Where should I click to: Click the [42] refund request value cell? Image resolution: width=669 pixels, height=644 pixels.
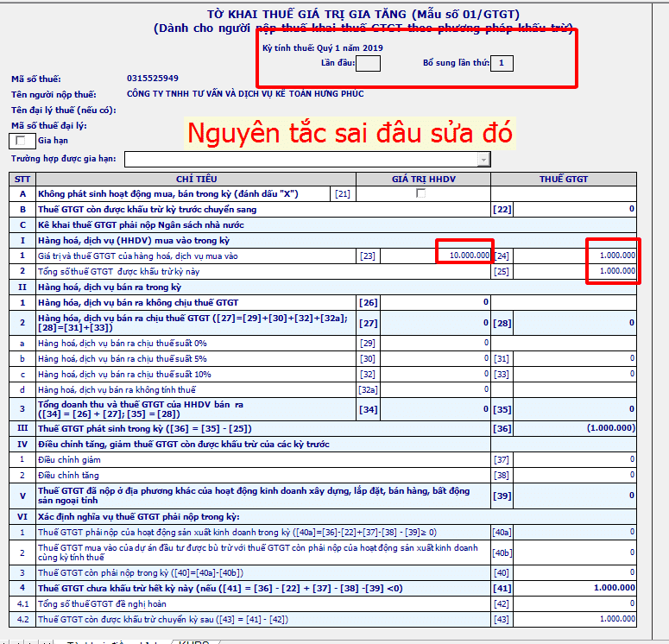tap(574, 603)
